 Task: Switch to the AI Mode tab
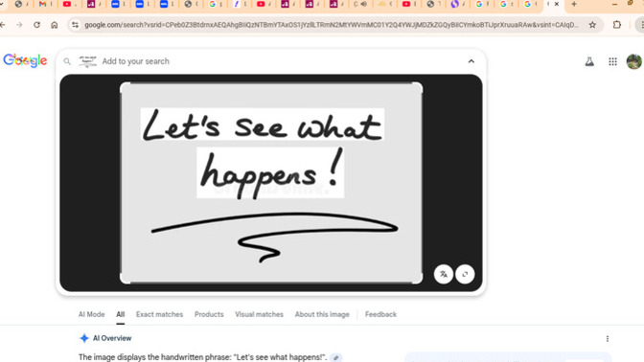92,314
